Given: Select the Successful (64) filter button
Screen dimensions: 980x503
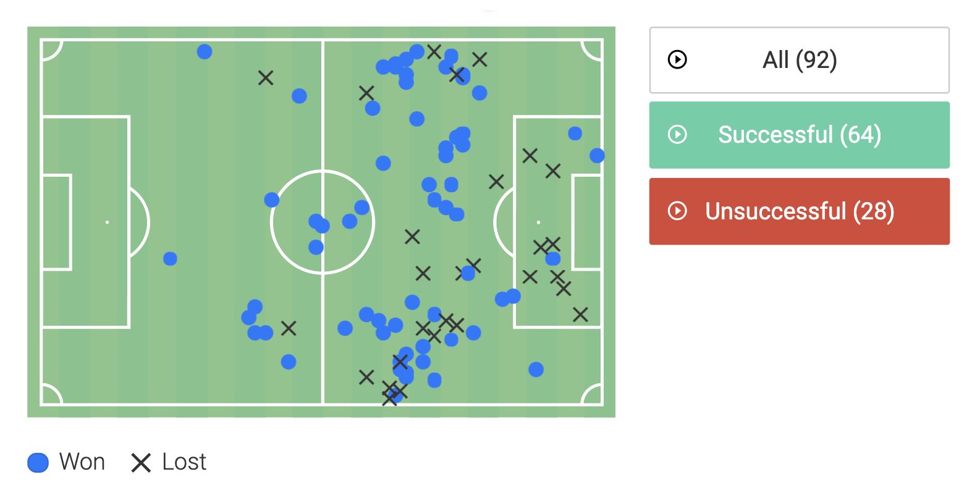Looking at the screenshot, I should pyautogui.click(x=799, y=135).
